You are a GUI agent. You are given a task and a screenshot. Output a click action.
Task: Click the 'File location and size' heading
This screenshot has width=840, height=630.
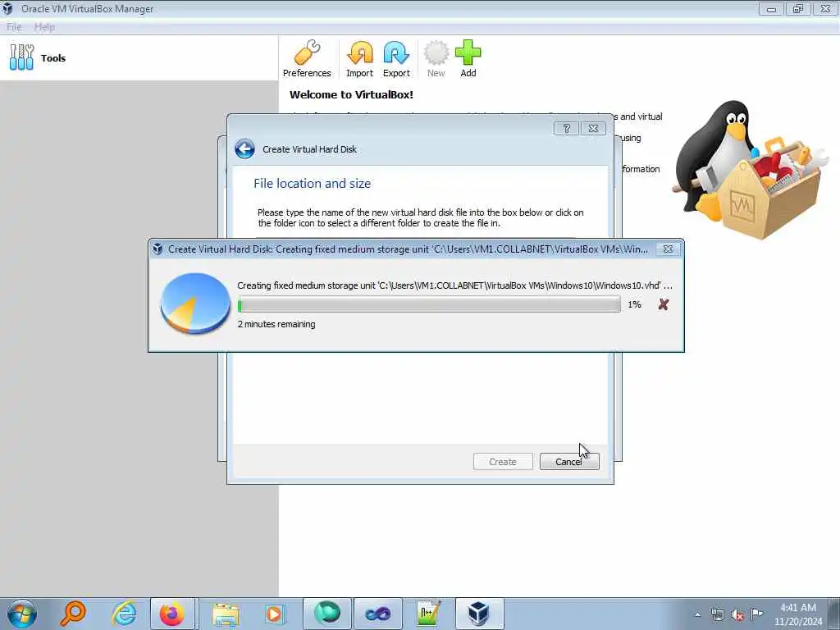coord(313,183)
